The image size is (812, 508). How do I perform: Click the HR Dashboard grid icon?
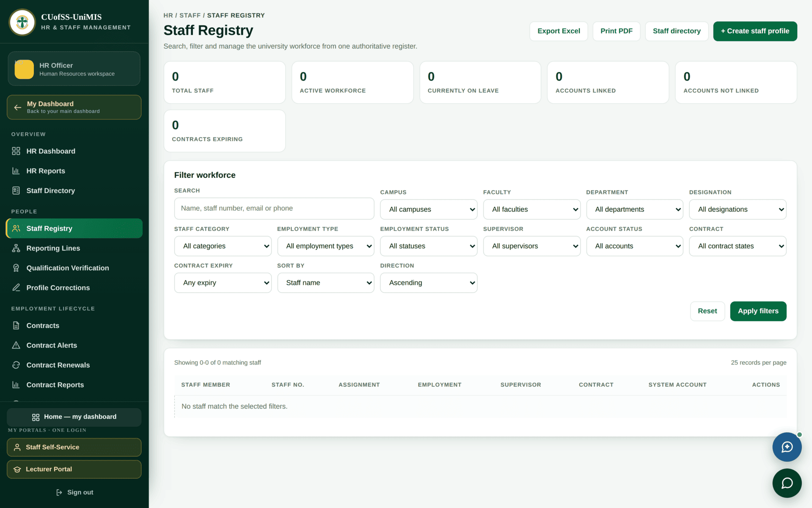click(16, 151)
